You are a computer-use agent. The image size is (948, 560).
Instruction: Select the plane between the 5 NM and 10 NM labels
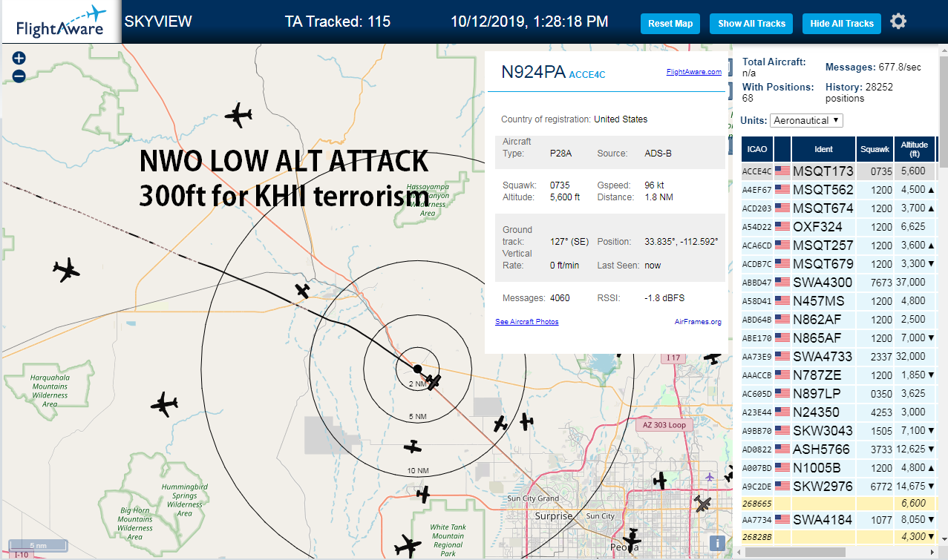click(x=413, y=447)
